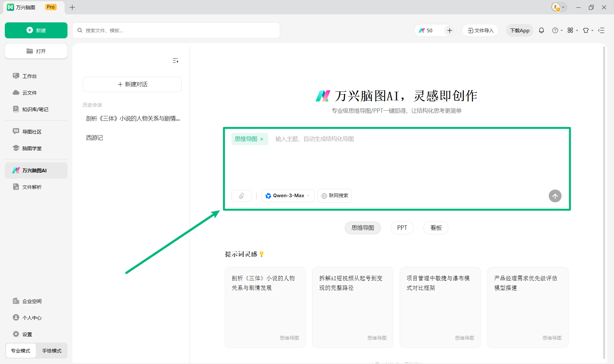Screen dimensions: 614x364
Task: Go to 工作台 in sidebar
Action: [36, 76]
